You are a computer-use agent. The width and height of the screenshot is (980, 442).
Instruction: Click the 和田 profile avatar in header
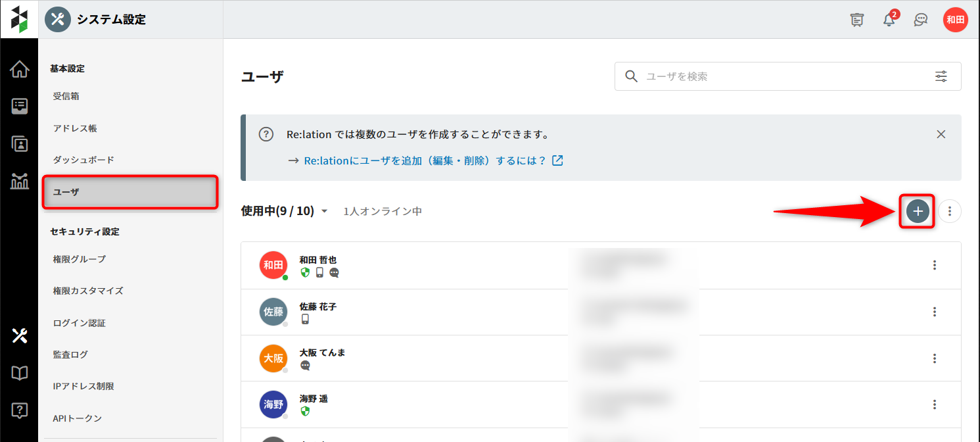[x=955, y=20]
